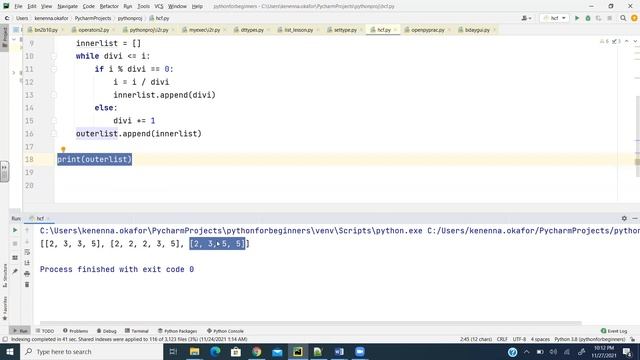Image resolution: width=640 pixels, height=360 pixels.
Task: Open the Debug tool window button
Action: tap(107, 331)
